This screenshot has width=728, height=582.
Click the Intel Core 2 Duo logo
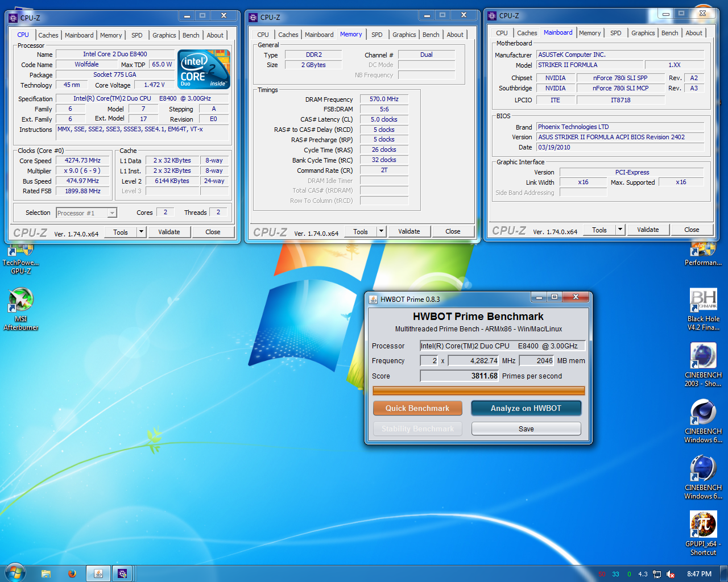[x=204, y=69]
